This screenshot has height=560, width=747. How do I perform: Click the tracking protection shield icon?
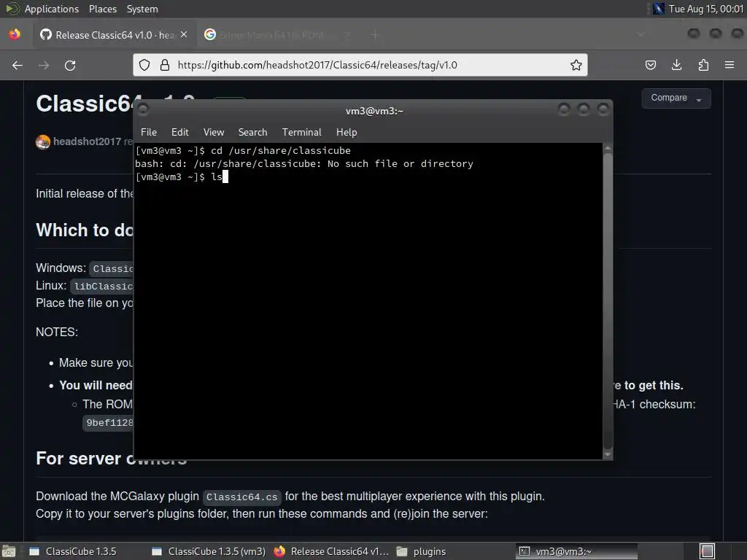(x=144, y=65)
